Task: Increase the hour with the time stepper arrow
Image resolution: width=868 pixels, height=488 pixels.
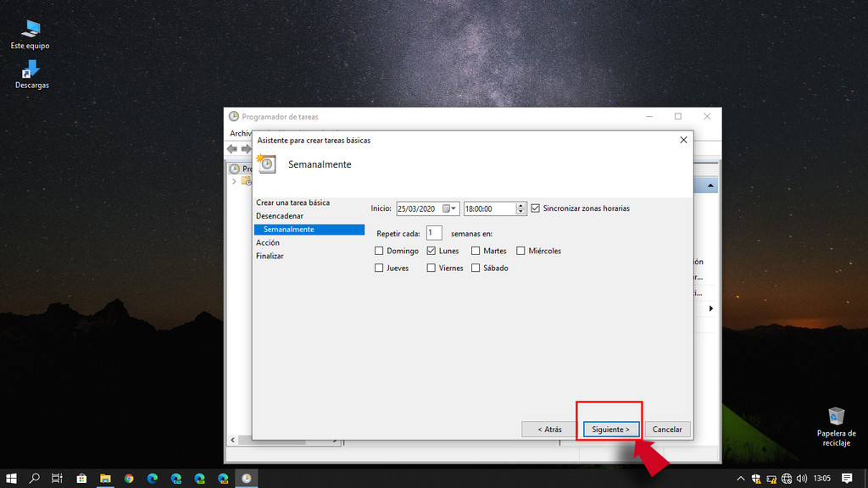Action: [x=520, y=204]
